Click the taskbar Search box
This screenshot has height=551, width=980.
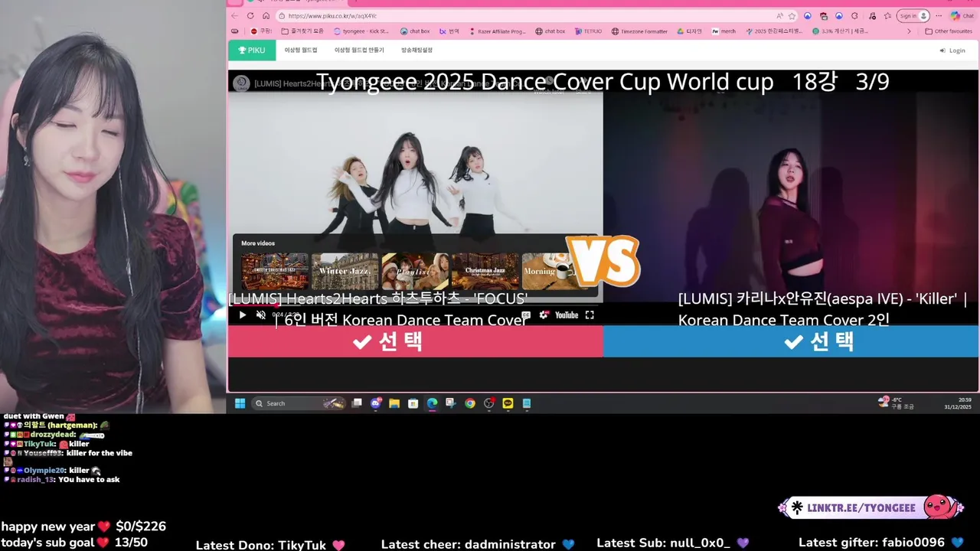click(299, 403)
